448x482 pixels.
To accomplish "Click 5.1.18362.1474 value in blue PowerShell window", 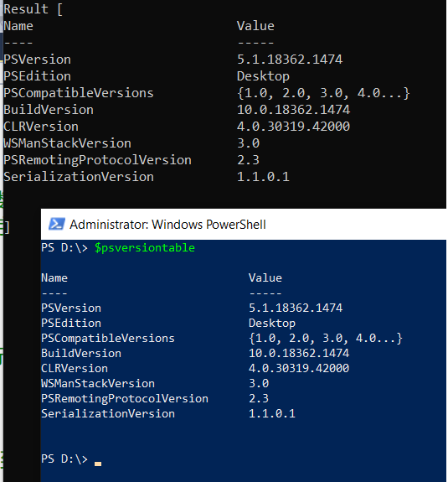I will pyautogui.click(x=296, y=308).
